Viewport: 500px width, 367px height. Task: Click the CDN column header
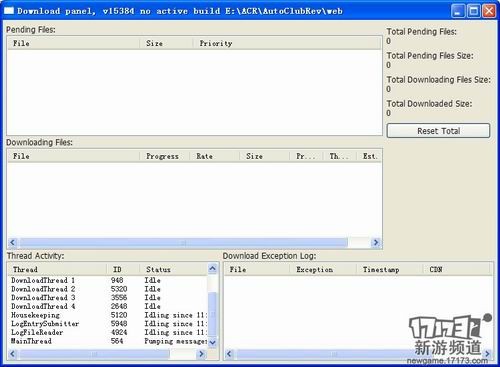point(457,269)
